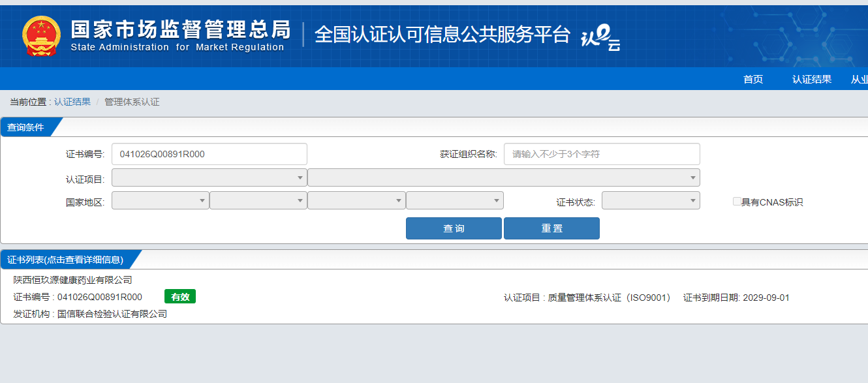
Task: Click 质量管理体系认证（ISO9001）text
Action: click(609, 298)
